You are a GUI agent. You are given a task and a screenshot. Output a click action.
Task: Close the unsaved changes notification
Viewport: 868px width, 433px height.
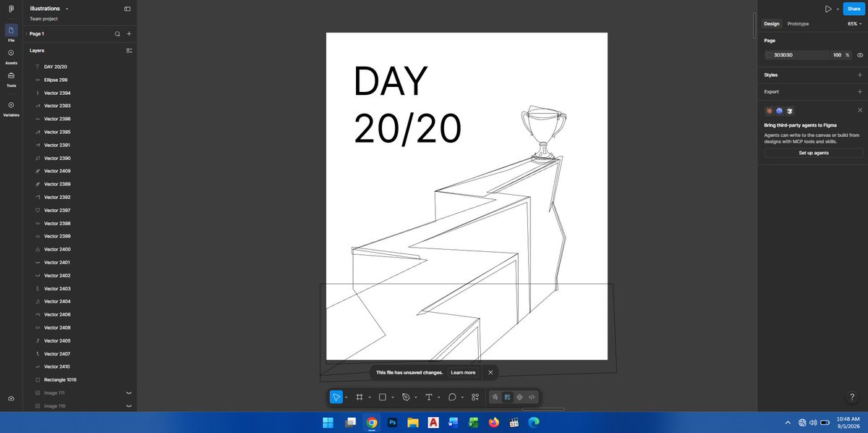coord(490,372)
